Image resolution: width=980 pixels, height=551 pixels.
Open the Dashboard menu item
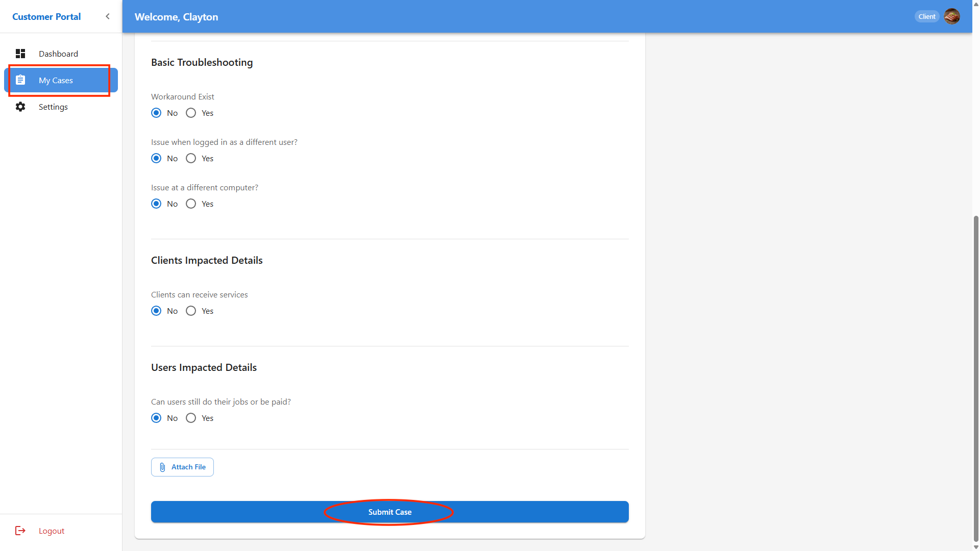58,54
